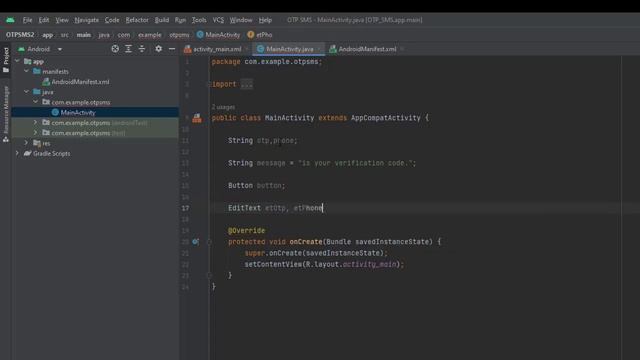Open the Code menu

112,20
